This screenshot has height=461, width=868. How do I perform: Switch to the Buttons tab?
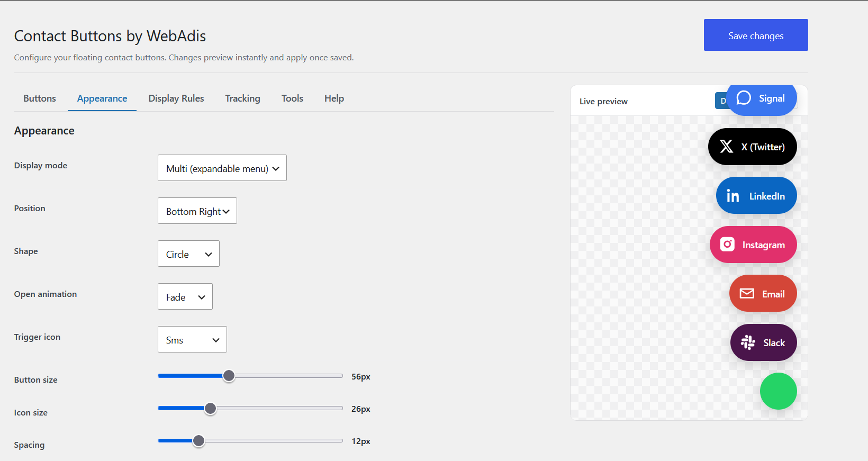click(40, 98)
